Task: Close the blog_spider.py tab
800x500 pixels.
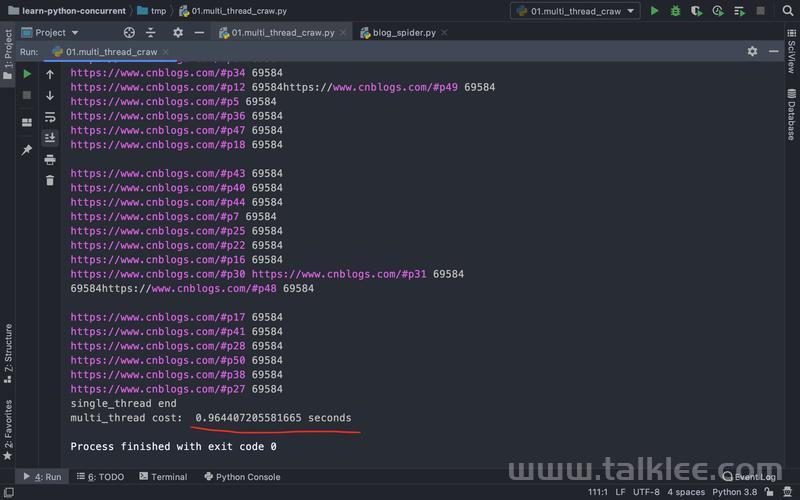Action: 444,33
